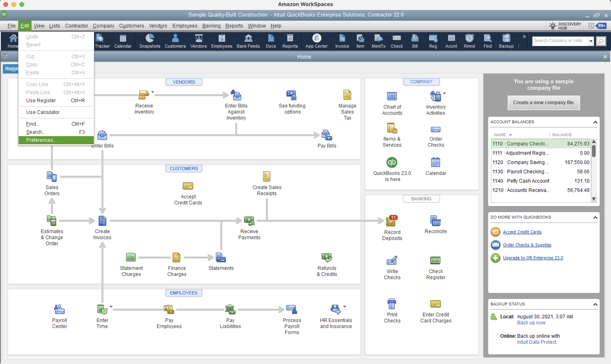Click the Write Checks icon
The height and width of the screenshot is (364, 611).
click(392, 260)
